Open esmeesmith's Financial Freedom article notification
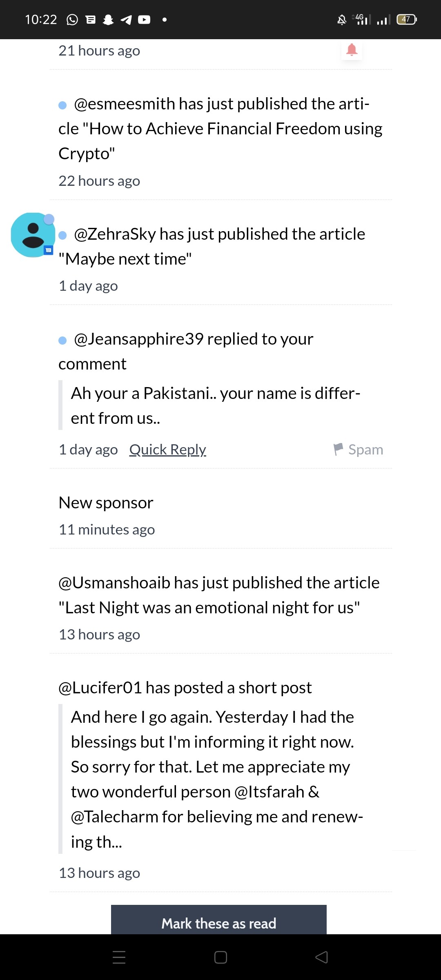 pos(220,141)
